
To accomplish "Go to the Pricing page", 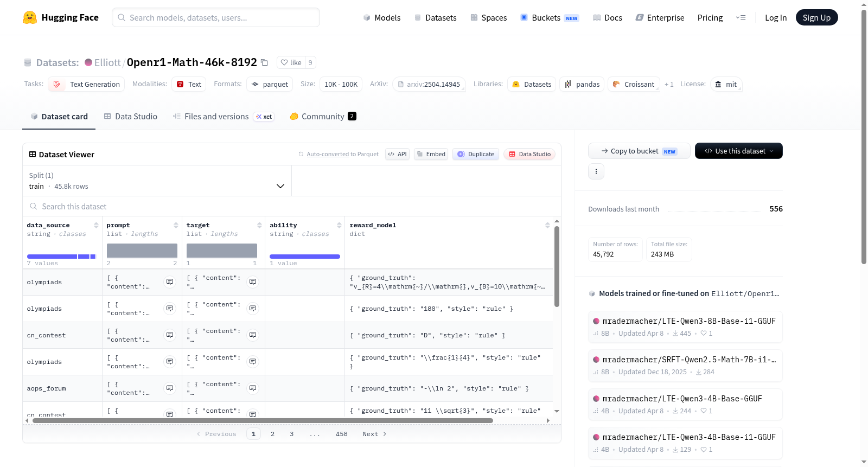I will coord(710,17).
